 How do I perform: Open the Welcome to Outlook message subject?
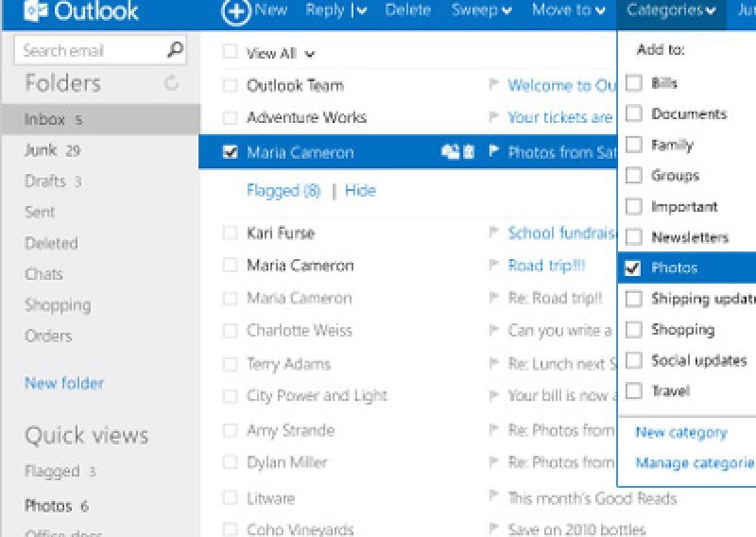tap(562, 85)
